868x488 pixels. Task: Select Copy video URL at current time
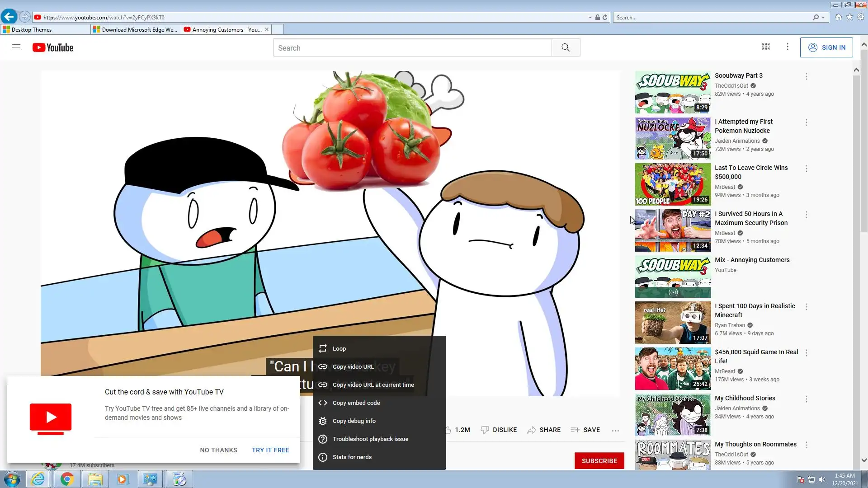click(x=373, y=385)
